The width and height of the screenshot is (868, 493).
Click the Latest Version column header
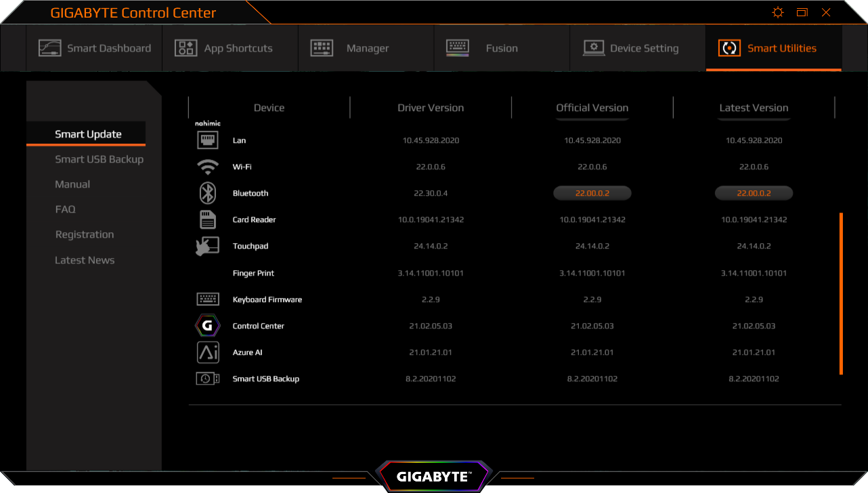[x=754, y=108]
